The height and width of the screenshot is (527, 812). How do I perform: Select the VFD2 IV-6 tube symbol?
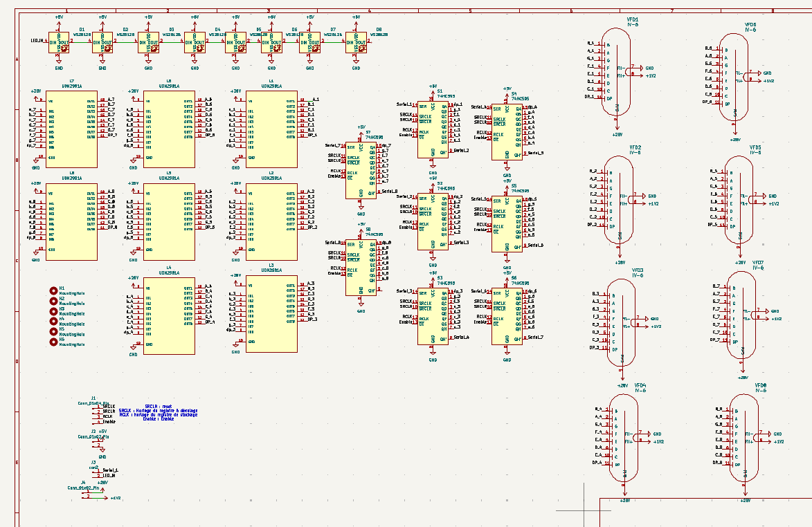pos(619,200)
